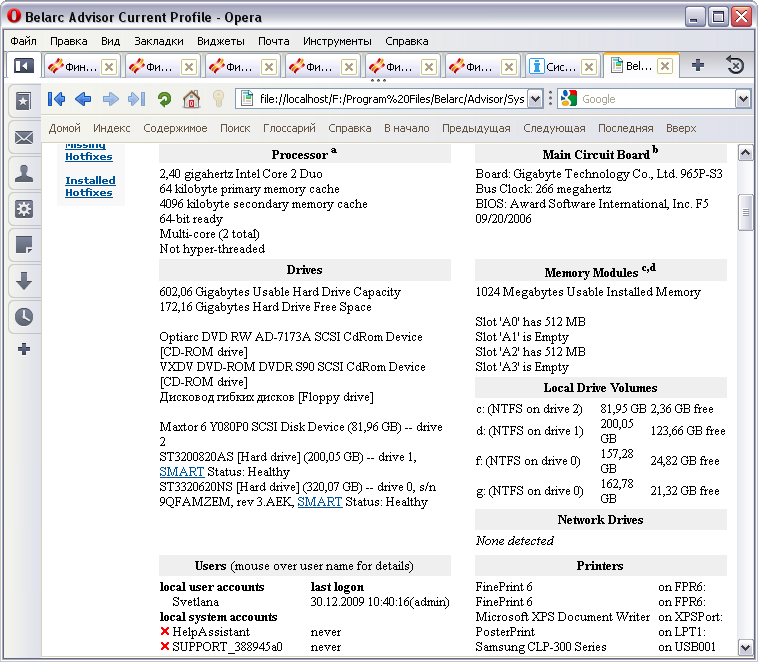
Task: Click the SUPPORT_388945a0 account name
Action: pos(227,647)
